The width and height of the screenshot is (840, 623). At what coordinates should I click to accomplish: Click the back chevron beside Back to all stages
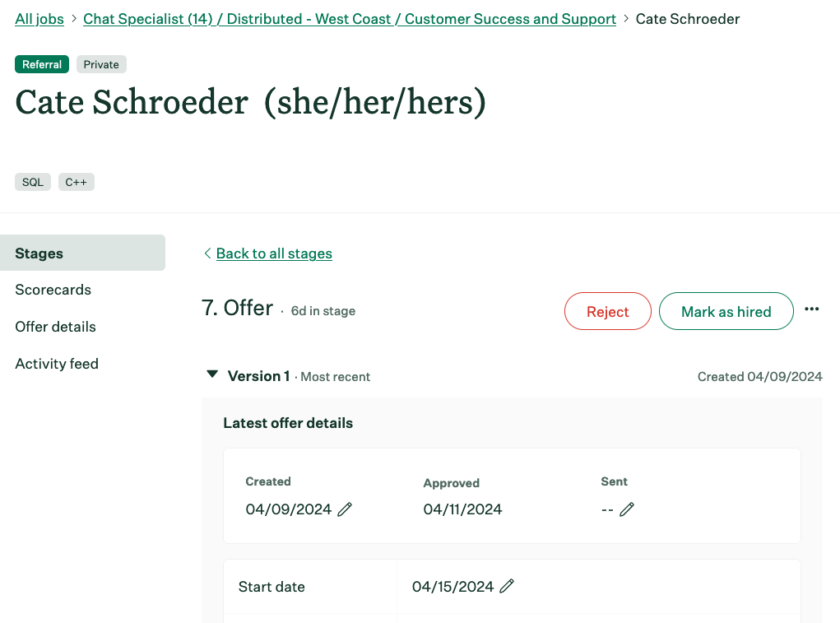pyautogui.click(x=208, y=253)
